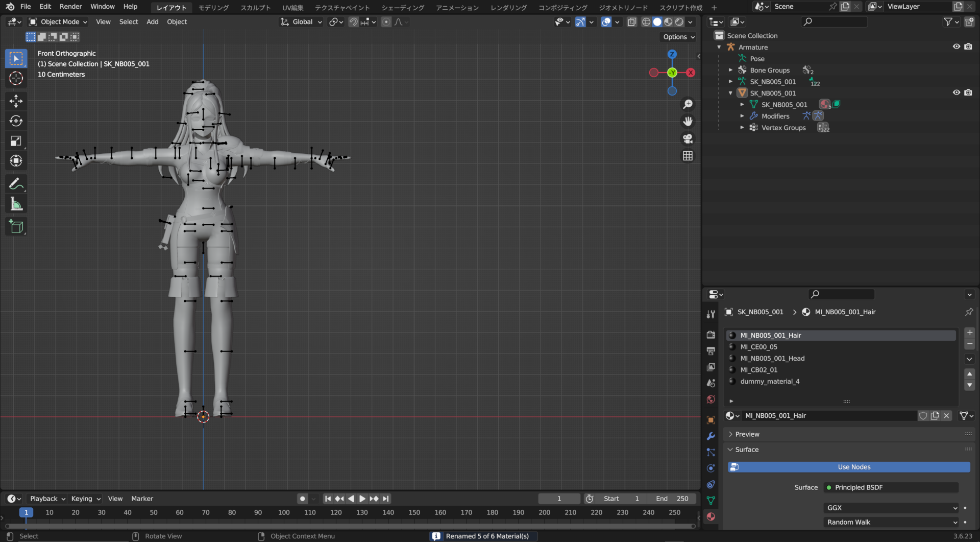Screen dimensions: 980x542
Task: Open Random Walk subsurface dropdown
Action: 891,523
